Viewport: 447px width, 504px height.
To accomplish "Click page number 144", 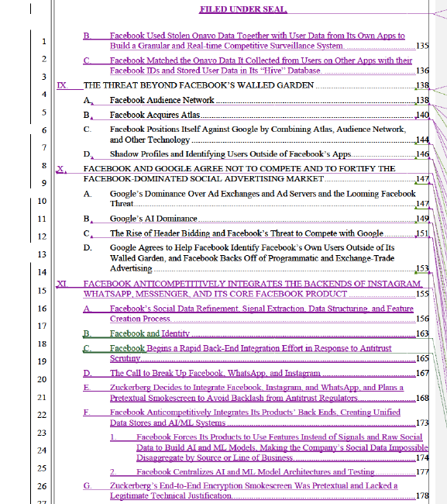I will (x=422, y=140).
